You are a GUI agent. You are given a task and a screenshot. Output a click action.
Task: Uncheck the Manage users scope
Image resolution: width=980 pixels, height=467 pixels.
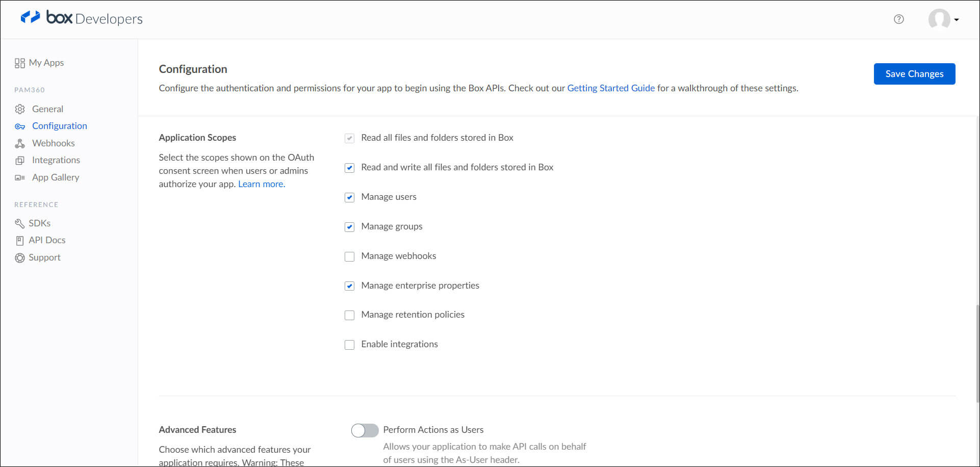[x=349, y=197]
